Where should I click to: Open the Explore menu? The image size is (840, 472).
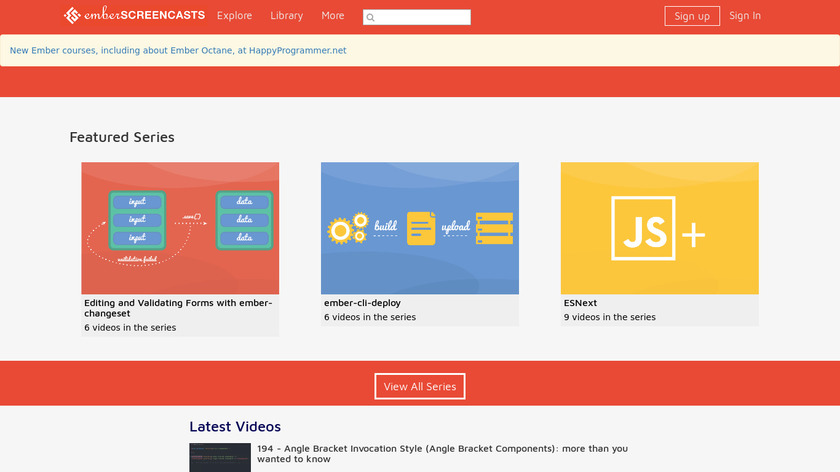click(234, 16)
